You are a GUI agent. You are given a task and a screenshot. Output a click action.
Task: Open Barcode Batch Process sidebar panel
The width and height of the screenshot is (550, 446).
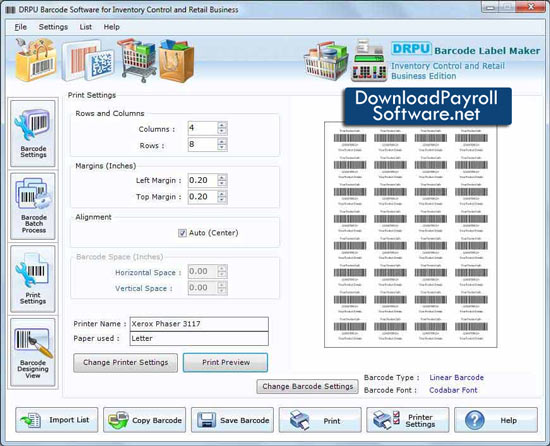click(33, 206)
